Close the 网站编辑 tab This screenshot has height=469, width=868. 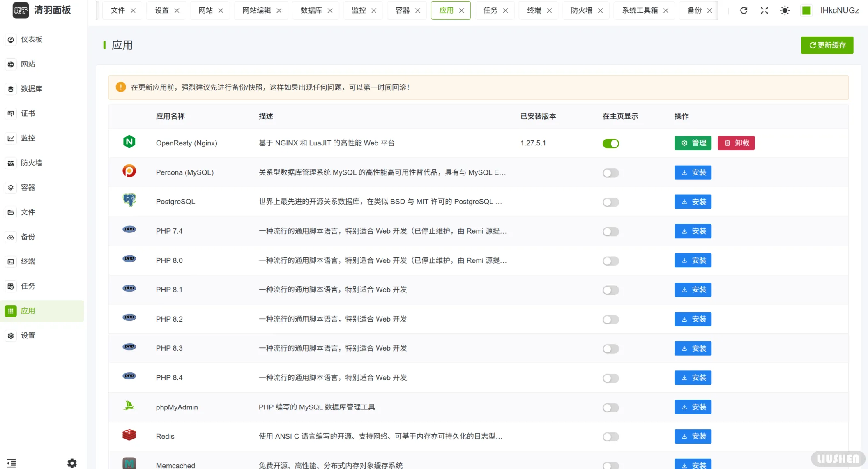click(279, 11)
